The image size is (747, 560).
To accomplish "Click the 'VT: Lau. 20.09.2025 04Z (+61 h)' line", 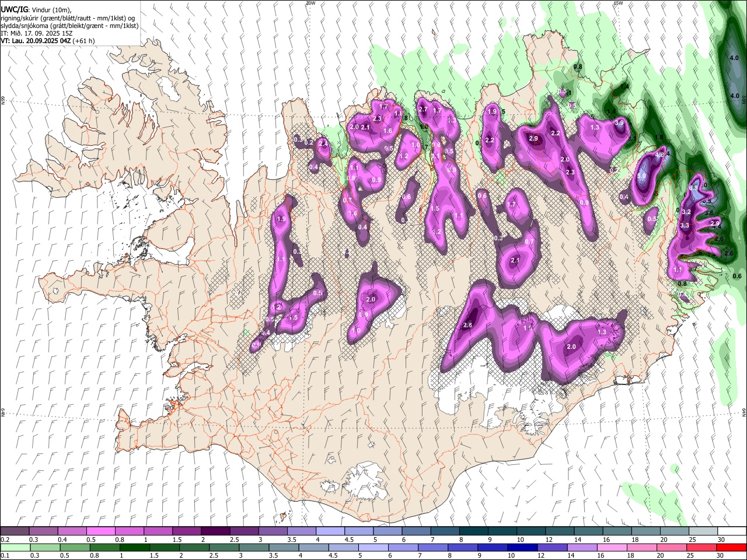I will [x=47, y=41].
